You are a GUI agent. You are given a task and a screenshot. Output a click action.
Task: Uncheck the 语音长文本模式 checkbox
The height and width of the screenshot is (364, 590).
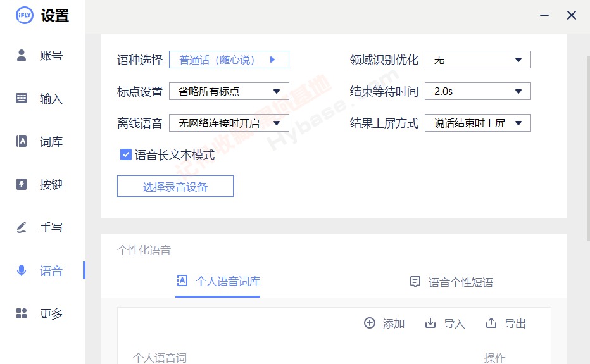[125, 154]
